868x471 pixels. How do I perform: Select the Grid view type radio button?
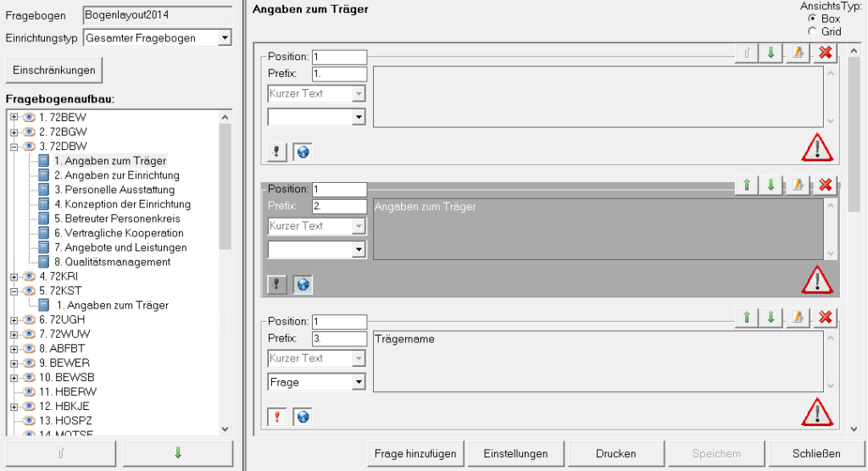813,31
